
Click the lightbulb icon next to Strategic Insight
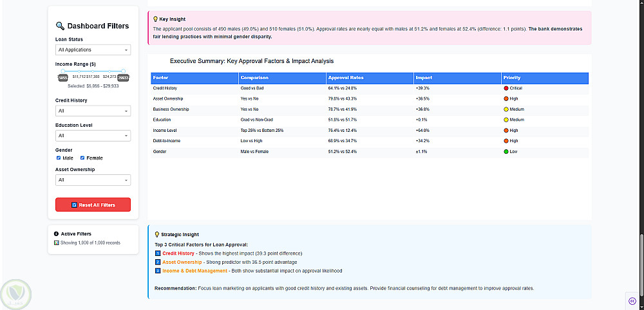(157, 235)
